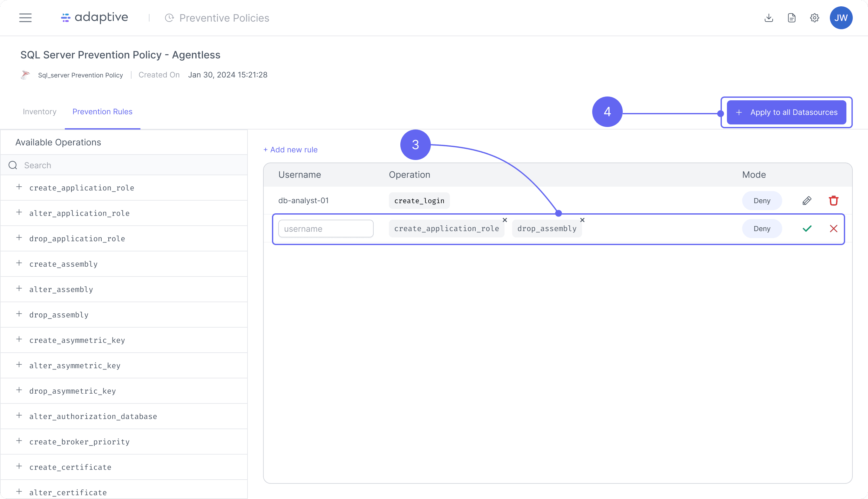Click the Sql_server Prevention Policy label
Screen dimensions: 868x499
tap(80, 75)
